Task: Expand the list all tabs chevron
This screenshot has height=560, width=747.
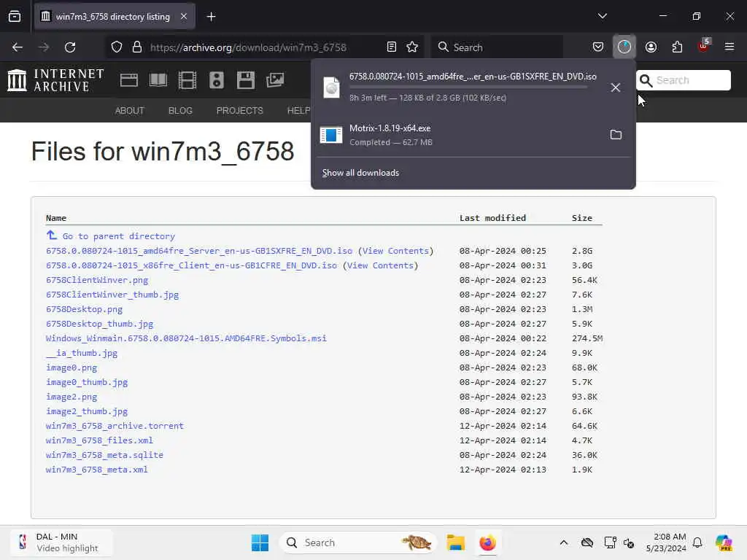Action: pyautogui.click(x=602, y=16)
